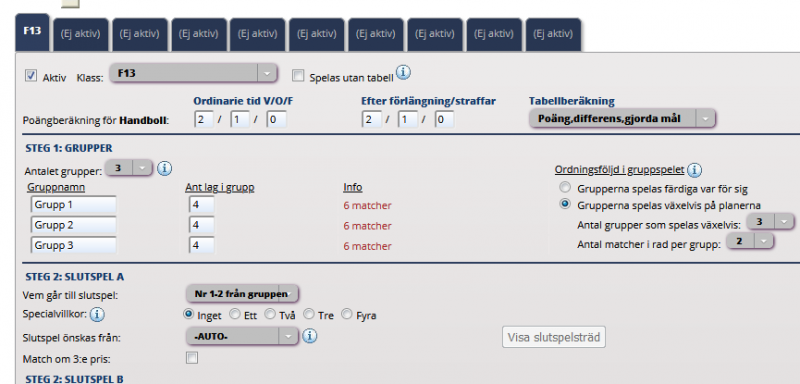Click the Ordningsföljd i gruppspelet label
This screenshot has width=800, height=384.
[x=619, y=170]
